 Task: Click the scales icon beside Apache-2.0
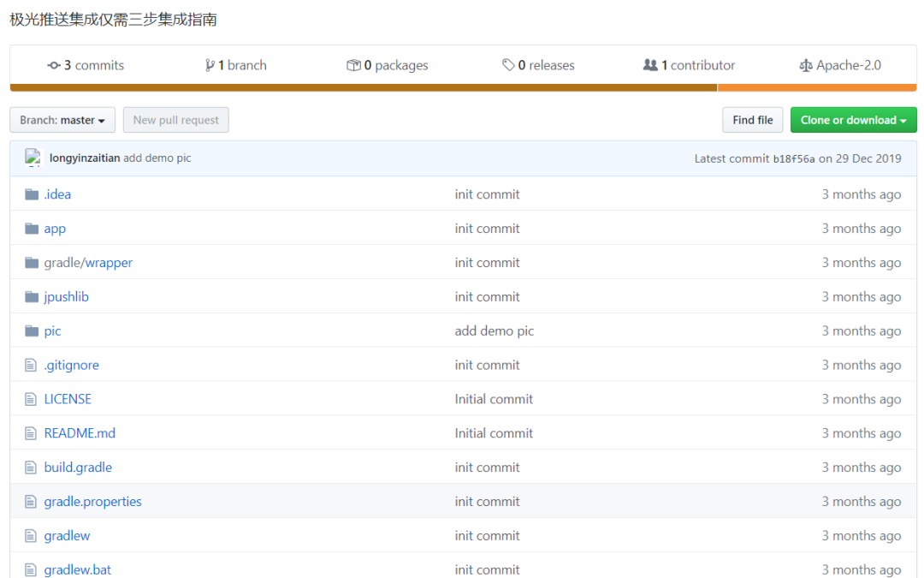(806, 65)
